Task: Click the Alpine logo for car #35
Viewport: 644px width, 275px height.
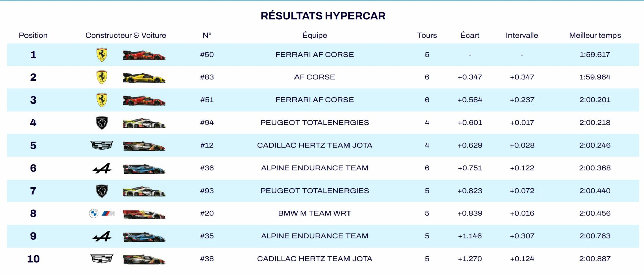Action: click(x=102, y=236)
